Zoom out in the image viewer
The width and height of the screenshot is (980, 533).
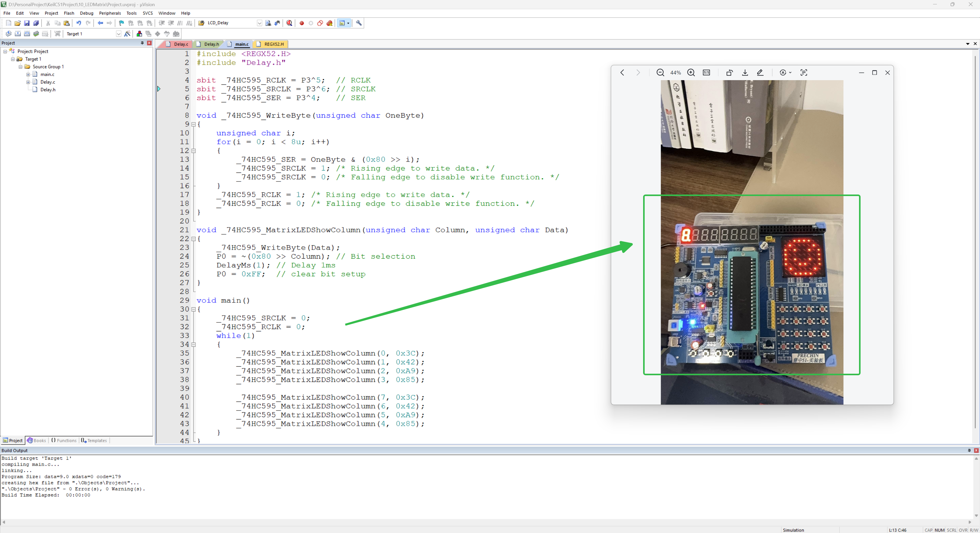click(x=660, y=73)
